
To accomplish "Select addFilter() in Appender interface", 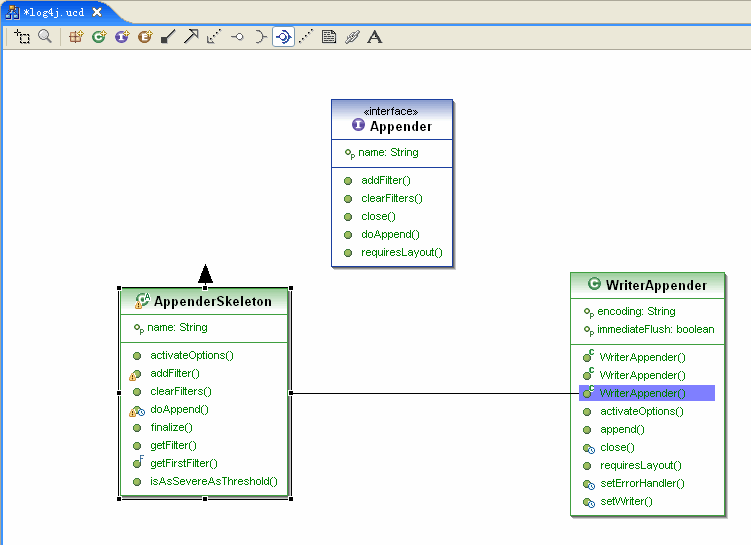I will pos(386,181).
